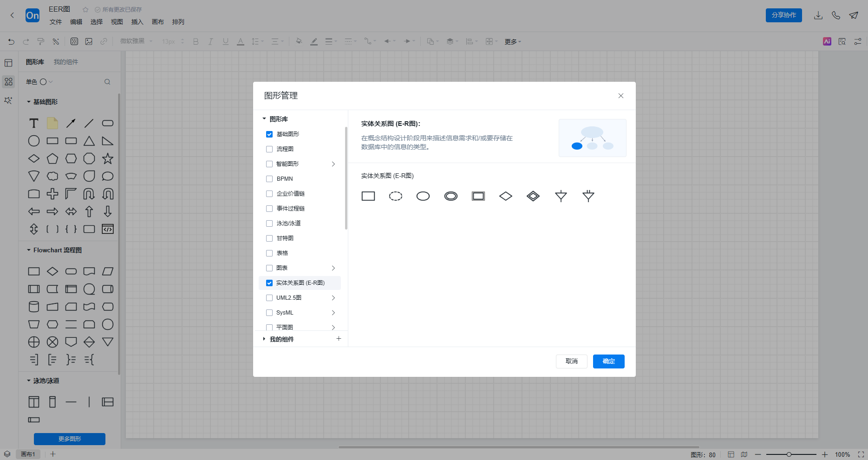Click the 确定 button
This screenshot has height=460, width=868.
click(608, 361)
